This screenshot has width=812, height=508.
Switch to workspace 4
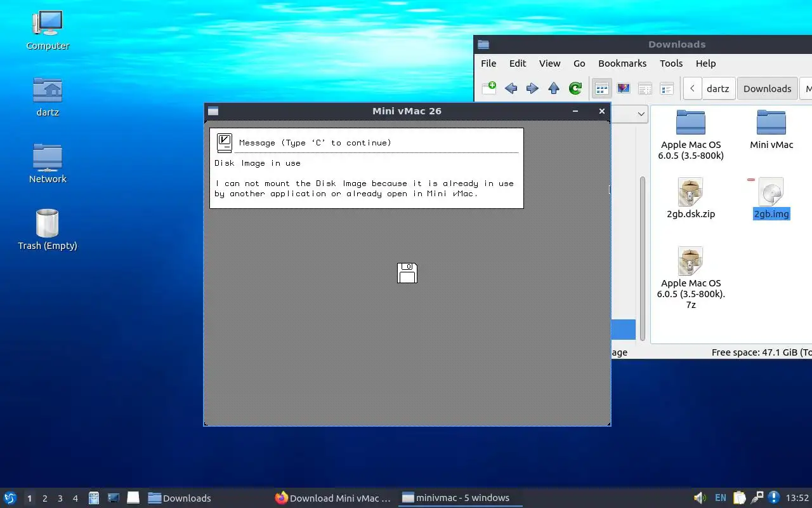point(75,498)
